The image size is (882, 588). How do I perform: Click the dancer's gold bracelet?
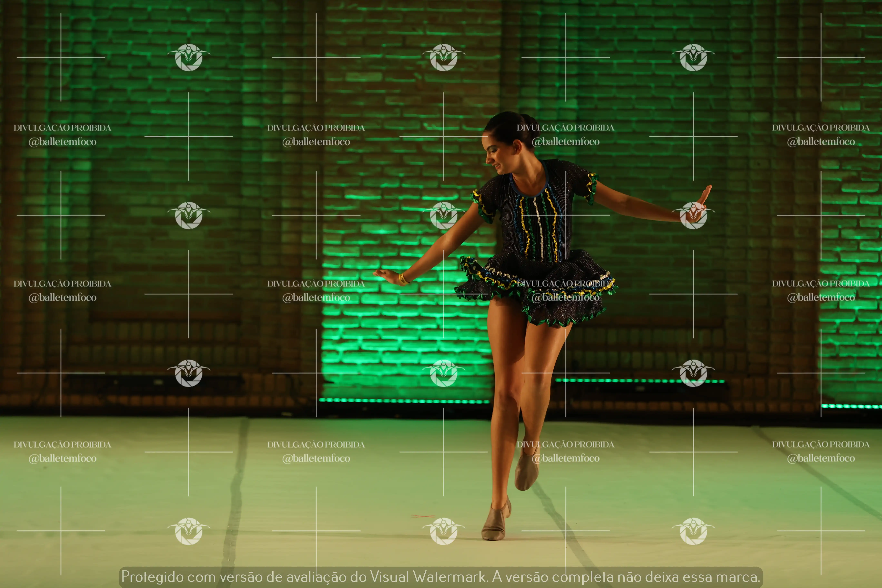point(402,279)
